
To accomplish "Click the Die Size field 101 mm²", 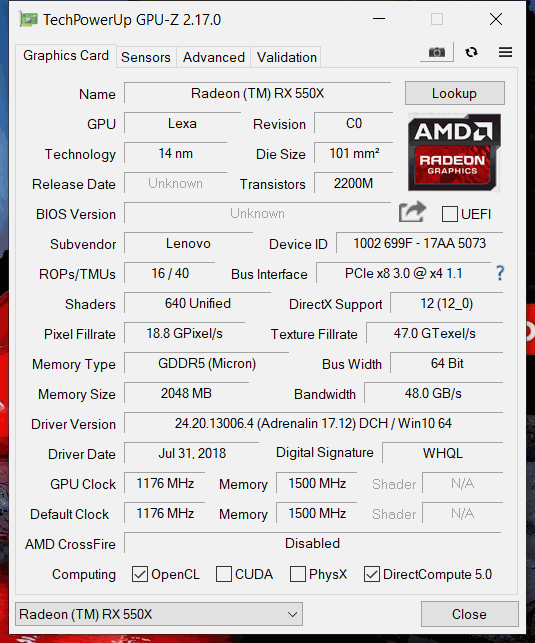I will tap(354, 153).
